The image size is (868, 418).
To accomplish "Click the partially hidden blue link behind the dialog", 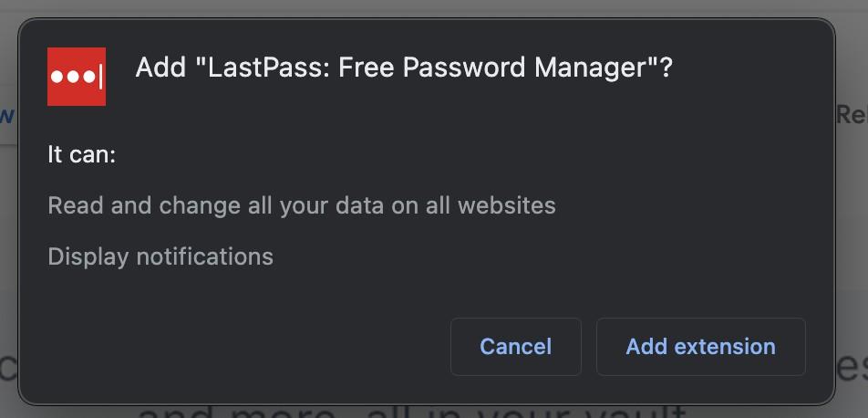I will pyautogui.click(x=7, y=115).
